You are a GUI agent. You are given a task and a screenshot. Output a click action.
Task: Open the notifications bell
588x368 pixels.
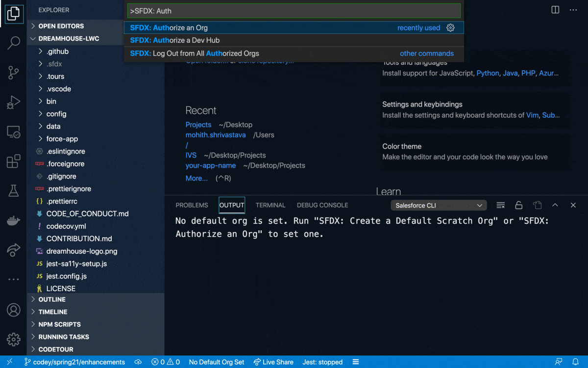point(576,362)
